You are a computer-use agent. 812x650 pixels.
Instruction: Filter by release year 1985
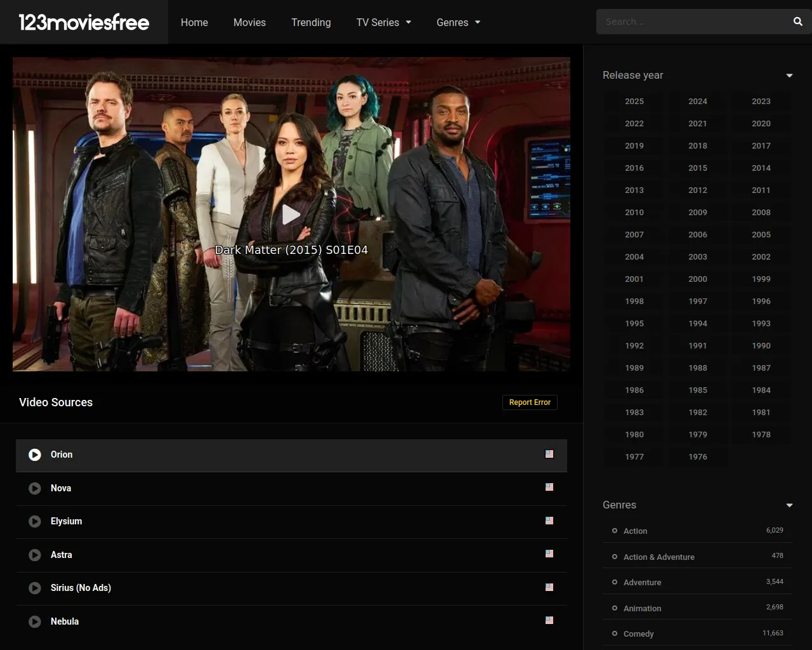tap(698, 390)
